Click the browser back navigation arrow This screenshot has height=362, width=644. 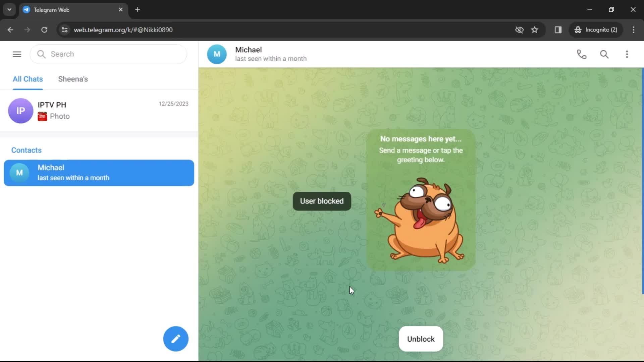pyautogui.click(x=10, y=29)
